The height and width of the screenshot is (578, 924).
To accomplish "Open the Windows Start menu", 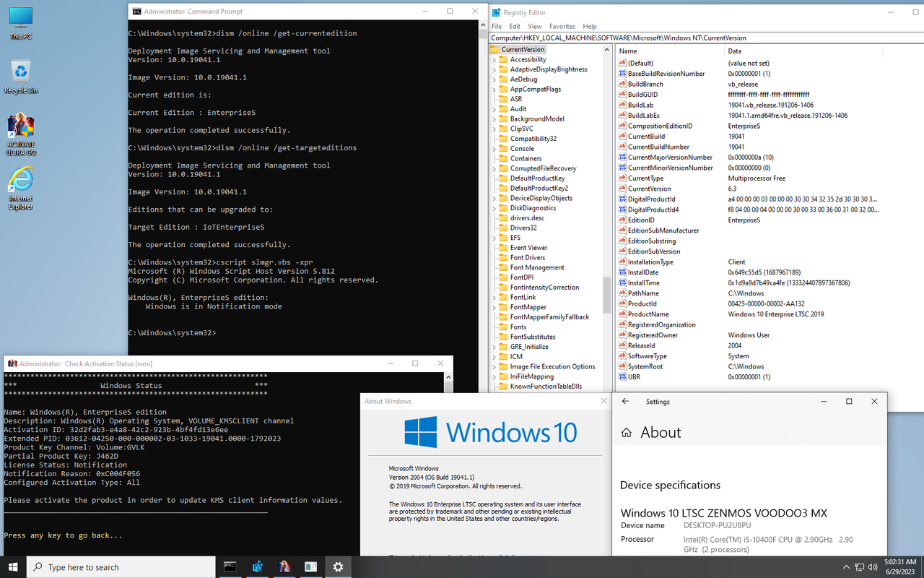I will [x=13, y=567].
